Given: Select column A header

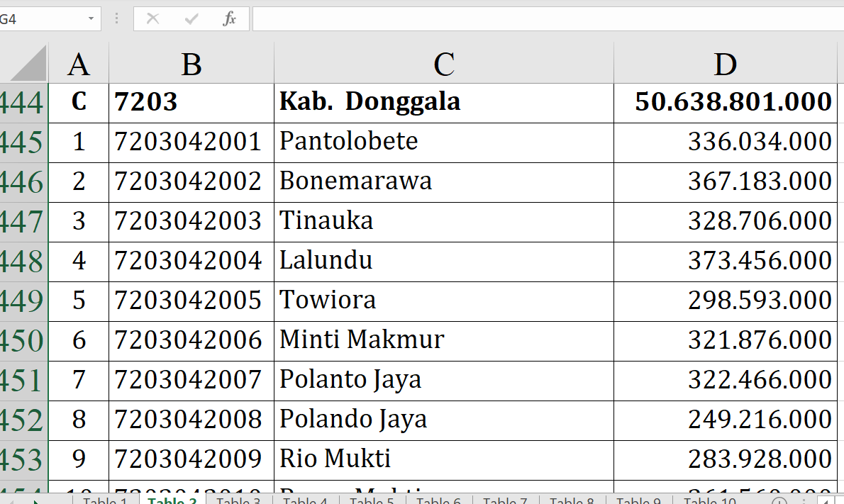Looking at the screenshot, I should coord(78,65).
